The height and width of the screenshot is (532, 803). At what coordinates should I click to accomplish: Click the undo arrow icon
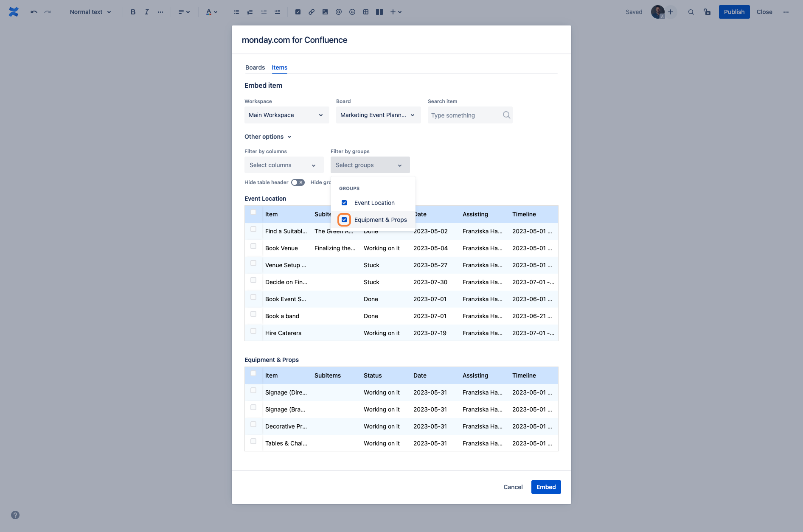(x=34, y=12)
